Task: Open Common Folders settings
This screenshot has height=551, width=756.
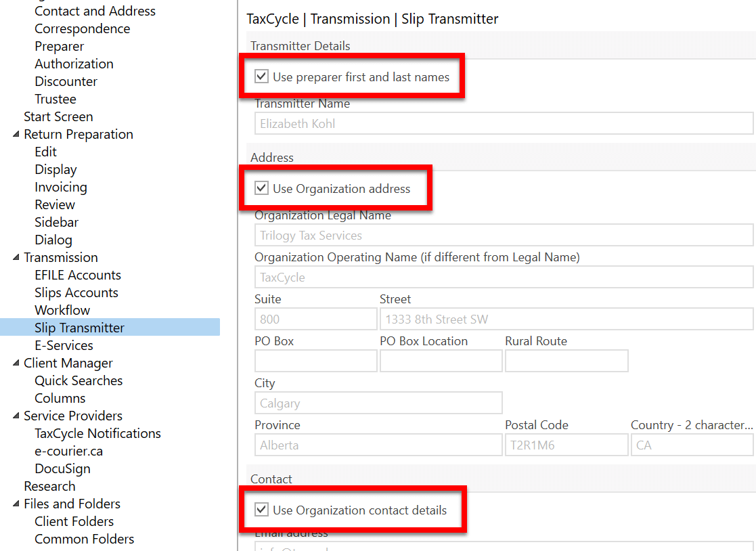Action: [85, 539]
